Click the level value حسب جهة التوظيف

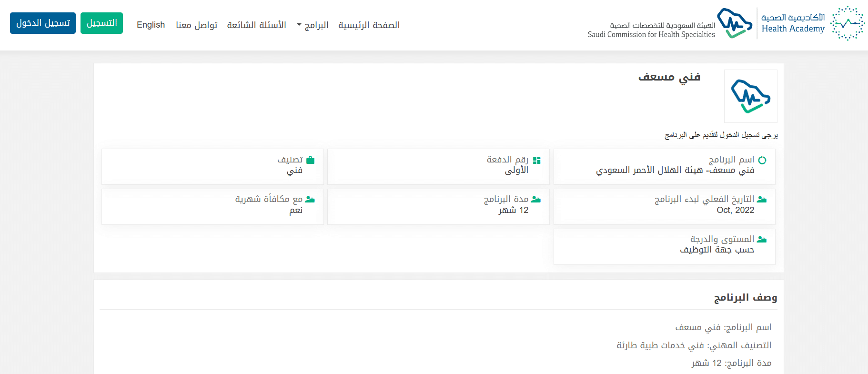[717, 250]
